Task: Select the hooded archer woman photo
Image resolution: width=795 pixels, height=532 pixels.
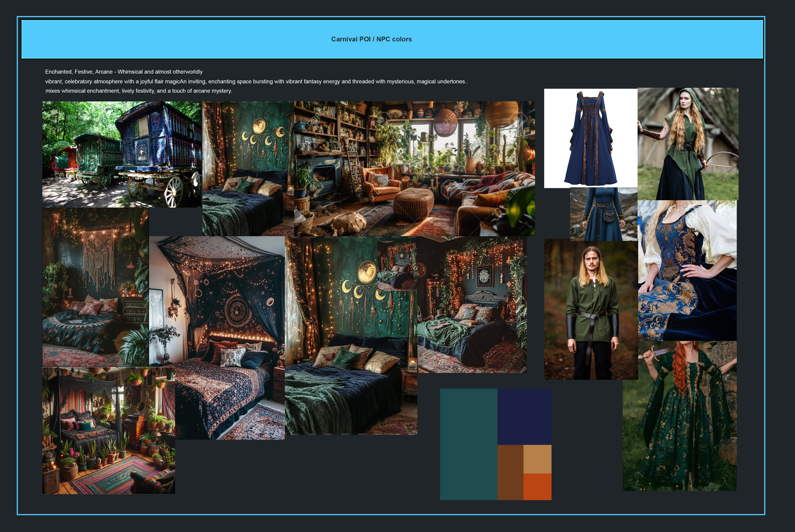Action: pos(688,143)
